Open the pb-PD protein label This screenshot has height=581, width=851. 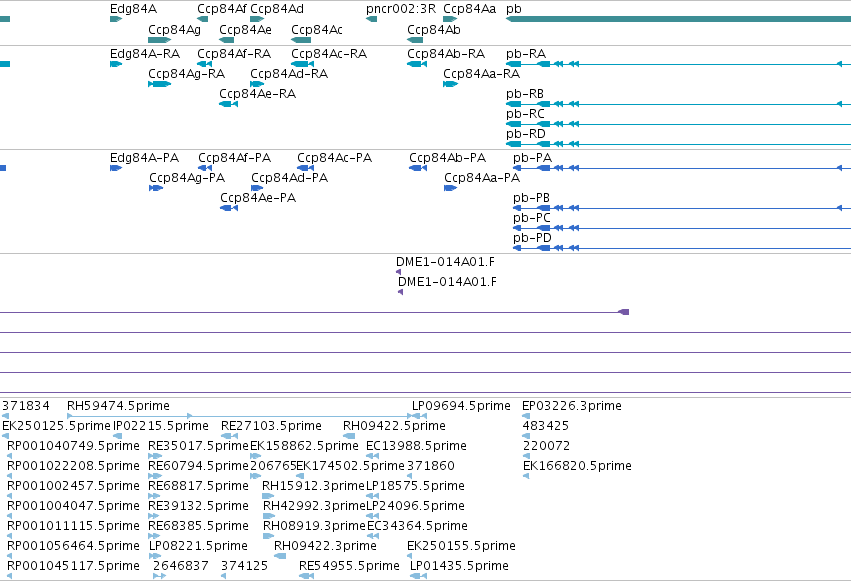click(x=532, y=239)
